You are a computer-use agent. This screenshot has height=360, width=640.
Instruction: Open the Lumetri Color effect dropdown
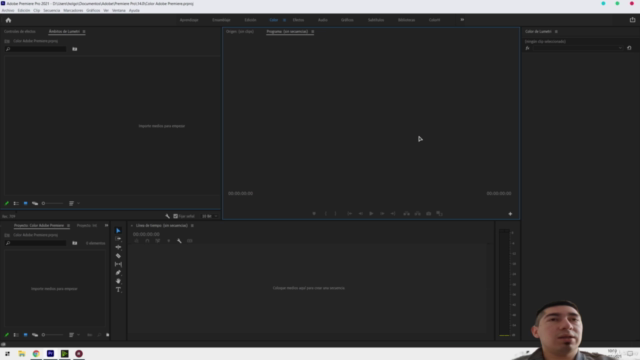[578, 48]
